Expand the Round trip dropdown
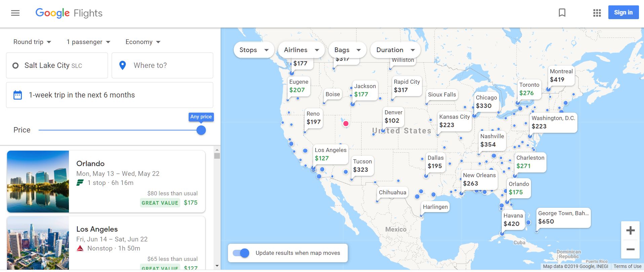The image size is (644, 272). (x=32, y=42)
